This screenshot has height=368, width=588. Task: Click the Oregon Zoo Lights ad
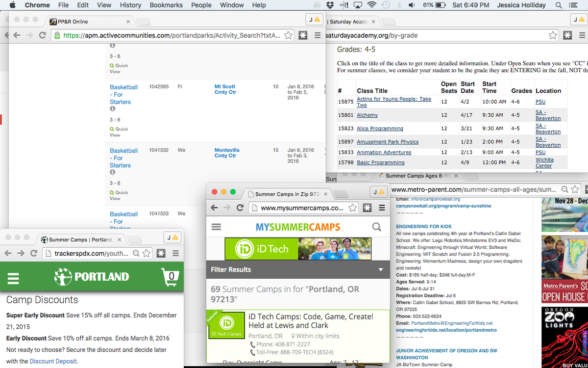[x=564, y=337]
